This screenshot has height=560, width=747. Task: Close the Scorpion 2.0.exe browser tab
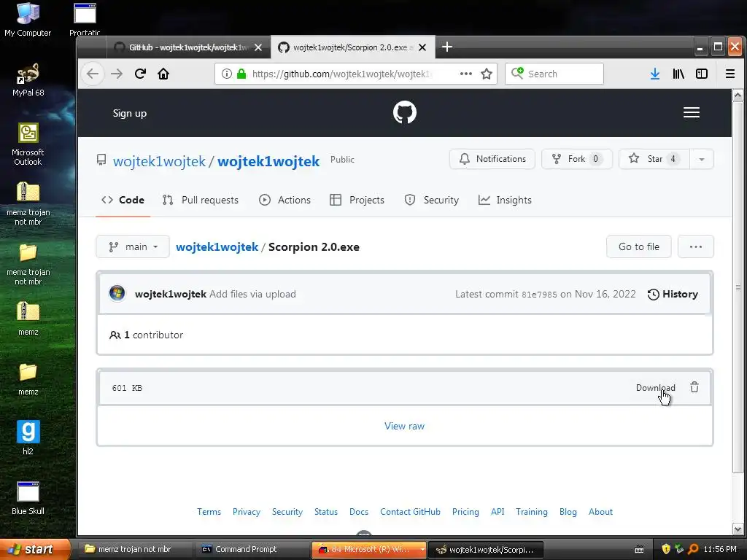[x=422, y=47]
